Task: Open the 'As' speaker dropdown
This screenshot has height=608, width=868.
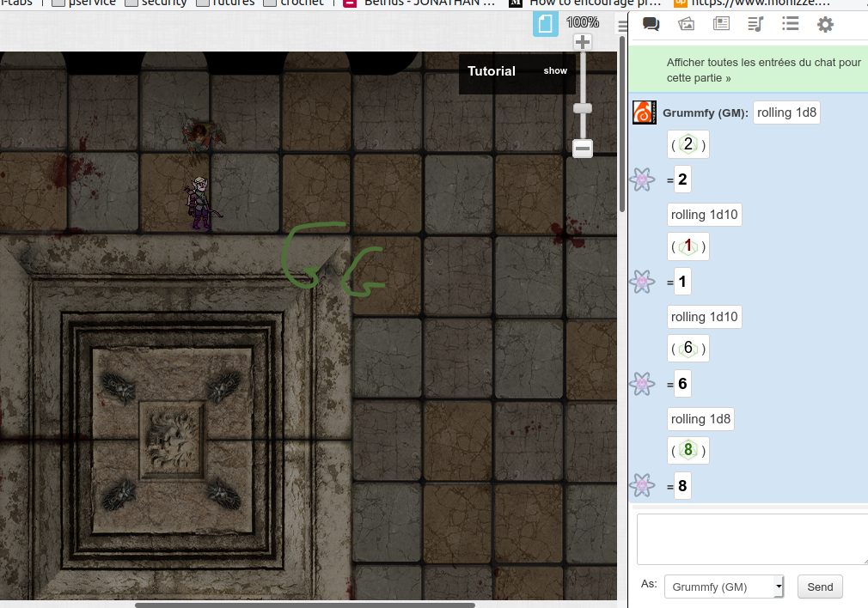Action: 724,587
